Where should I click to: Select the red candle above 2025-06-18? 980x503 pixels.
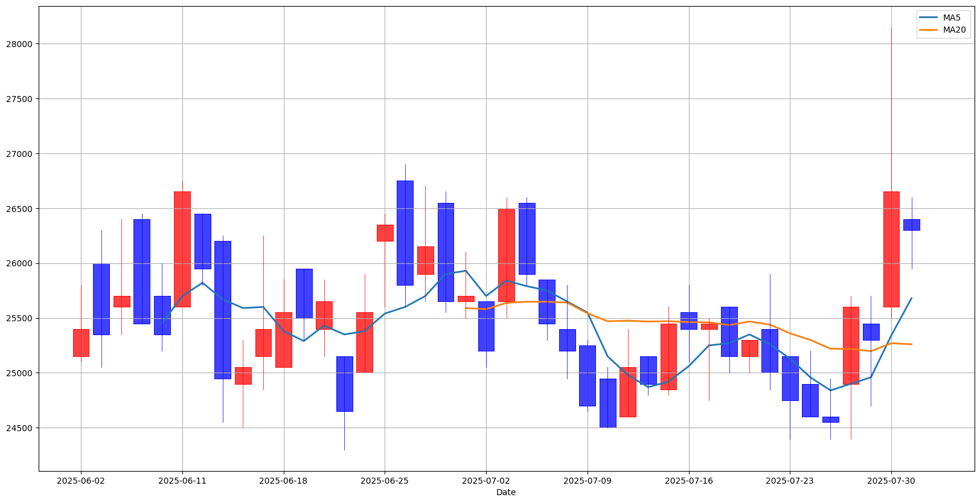284,340
